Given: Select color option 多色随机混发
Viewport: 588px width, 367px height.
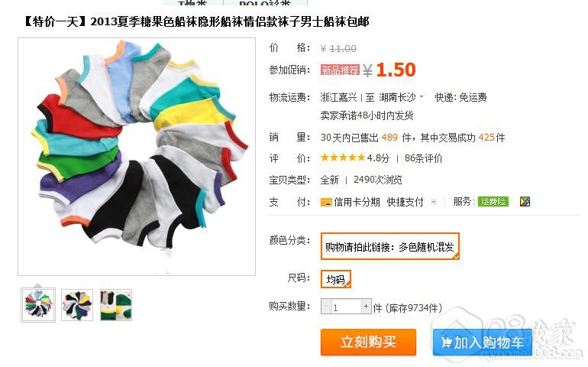Looking at the screenshot, I should coord(389,246).
